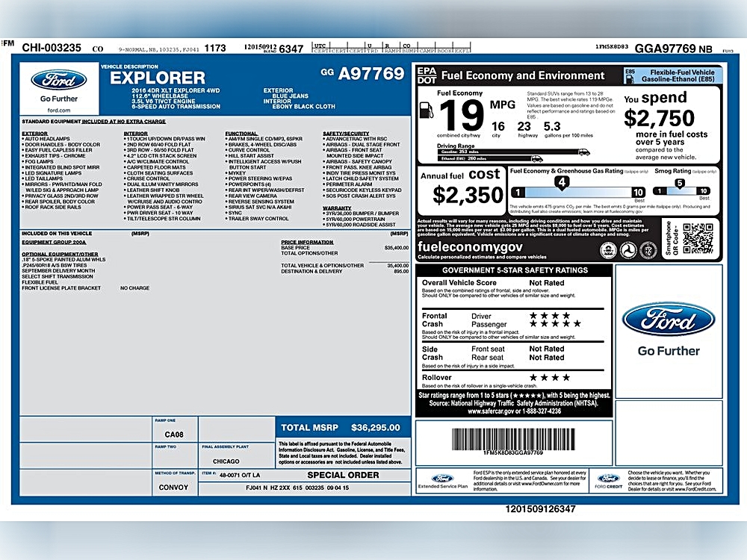Click the Annual fuel cost $2,350 value
The width and height of the screenshot is (747, 560).
click(468, 195)
